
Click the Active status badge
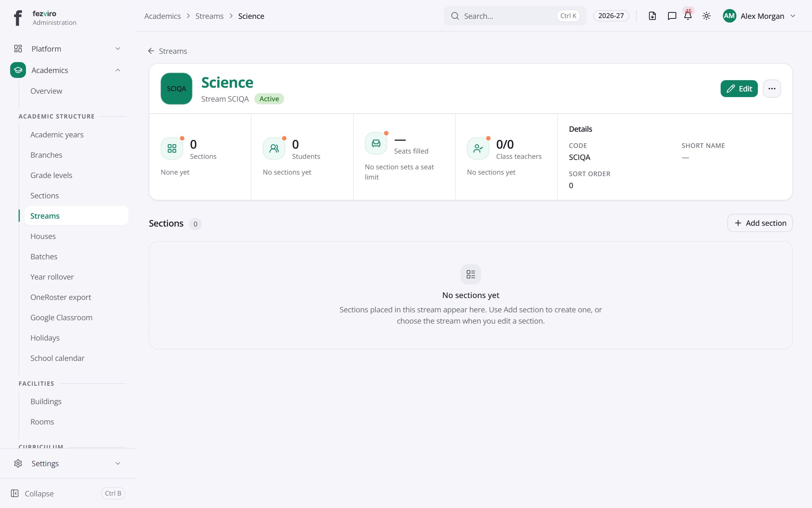(x=269, y=99)
